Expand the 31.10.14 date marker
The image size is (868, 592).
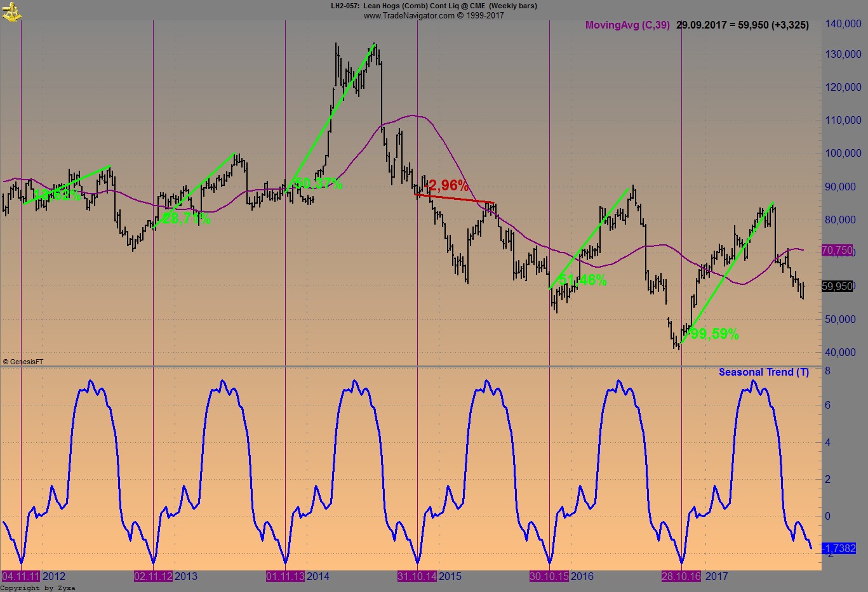pos(417,577)
